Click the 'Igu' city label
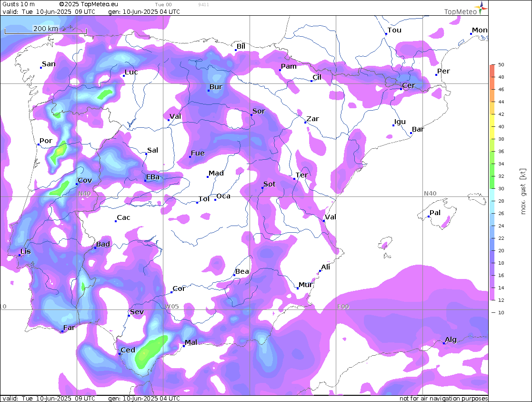The width and height of the screenshot is (532, 402). pyautogui.click(x=400, y=122)
